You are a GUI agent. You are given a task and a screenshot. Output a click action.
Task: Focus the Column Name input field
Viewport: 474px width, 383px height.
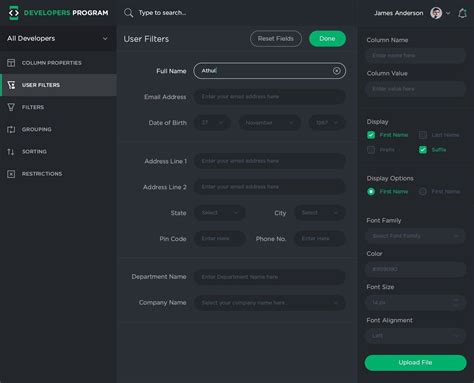coord(416,55)
